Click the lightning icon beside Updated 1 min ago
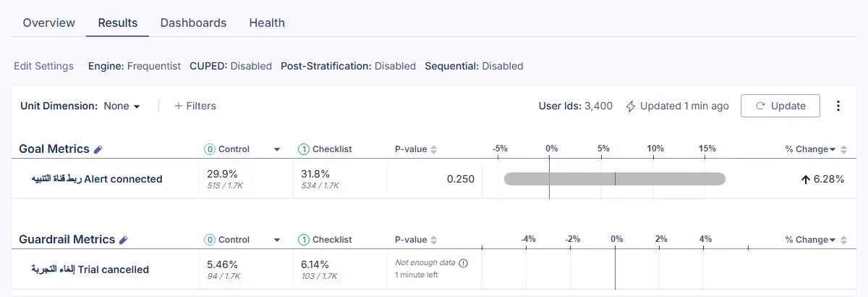868x297 pixels. pos(631,106)
